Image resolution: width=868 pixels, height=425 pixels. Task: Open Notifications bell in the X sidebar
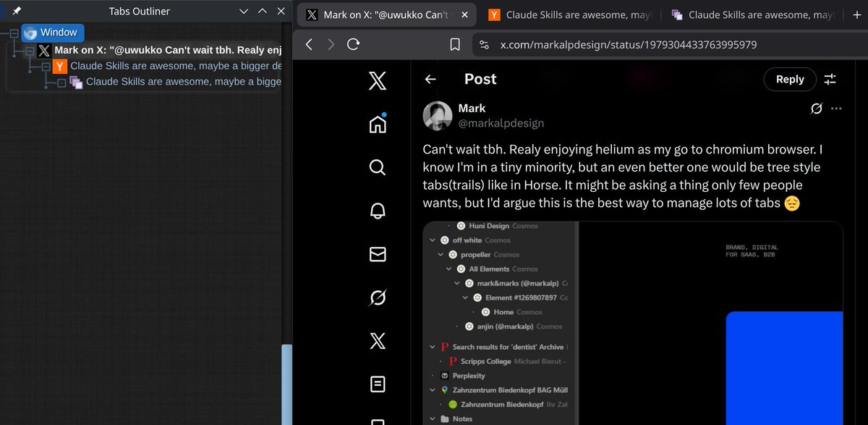(x=378, y=211)
